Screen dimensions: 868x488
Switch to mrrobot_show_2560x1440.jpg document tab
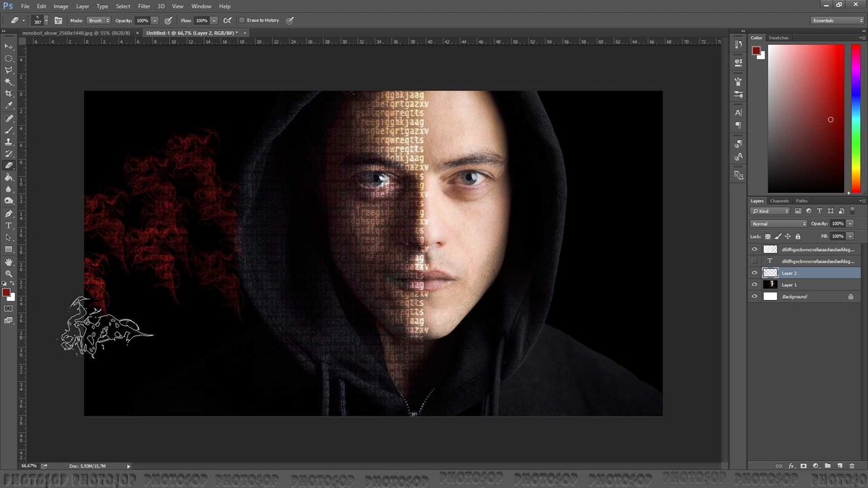(x=76, y=33)
